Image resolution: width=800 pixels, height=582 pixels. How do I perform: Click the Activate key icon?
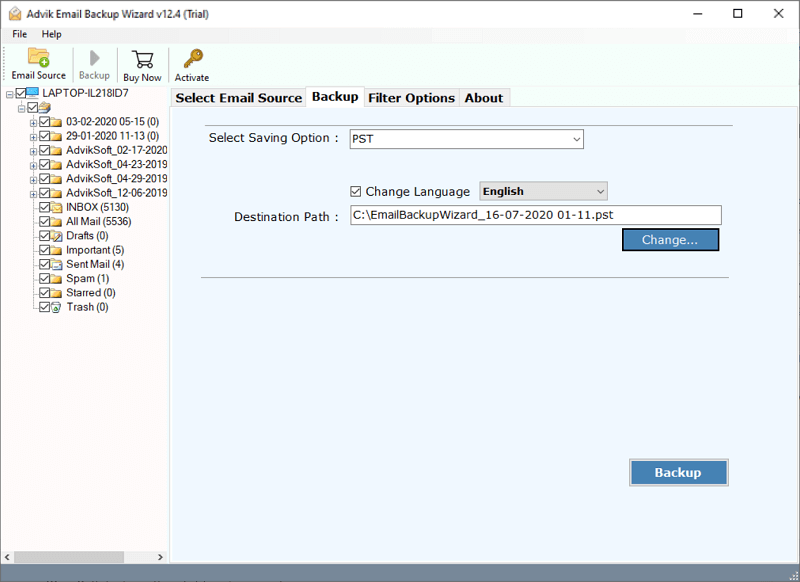point(193,59)
